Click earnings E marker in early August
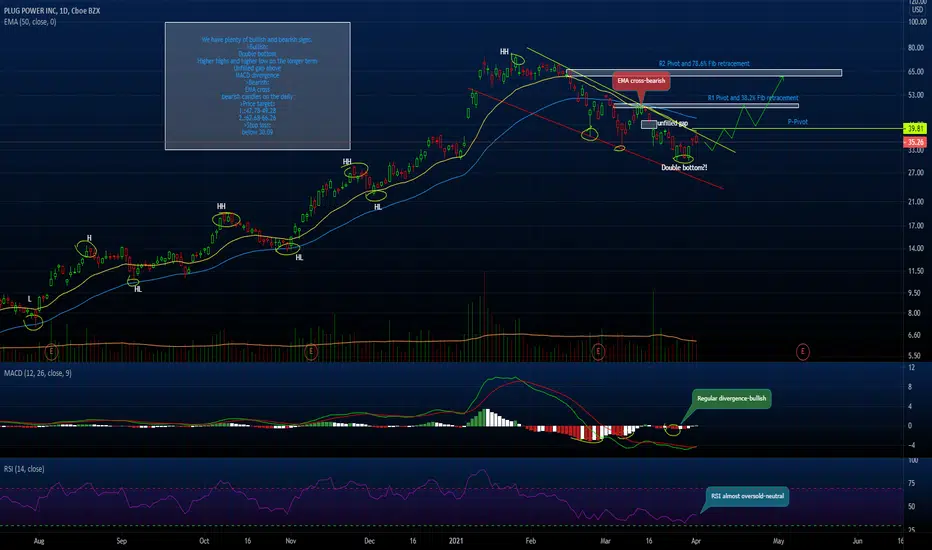The image size is (932, 550). click(51, 352)
